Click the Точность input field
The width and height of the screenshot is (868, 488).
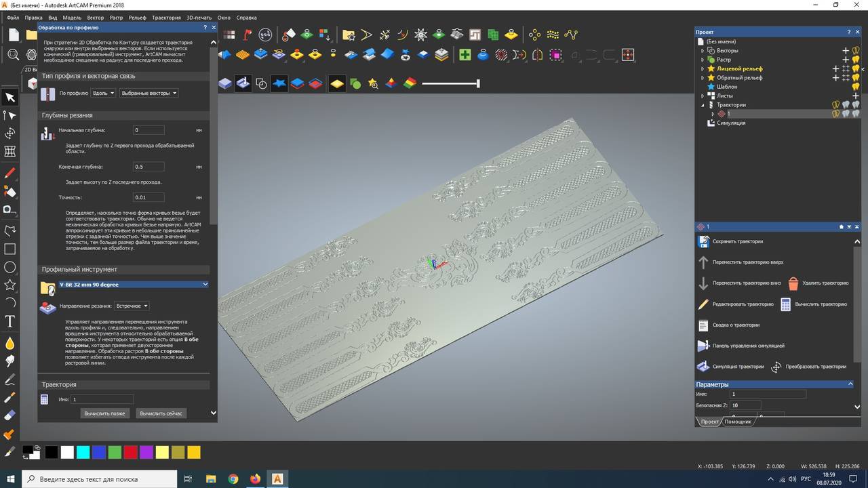pyautogui.click(x=149, y=198)
